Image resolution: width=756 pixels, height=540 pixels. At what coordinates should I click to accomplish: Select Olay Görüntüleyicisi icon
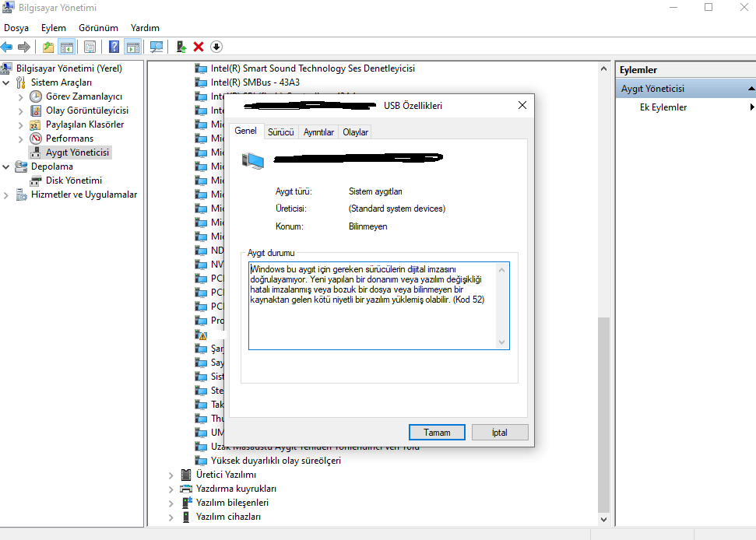(36, 110)
